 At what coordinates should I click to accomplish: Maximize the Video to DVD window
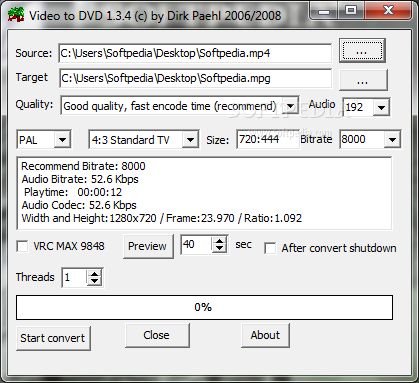click(351, 11)
